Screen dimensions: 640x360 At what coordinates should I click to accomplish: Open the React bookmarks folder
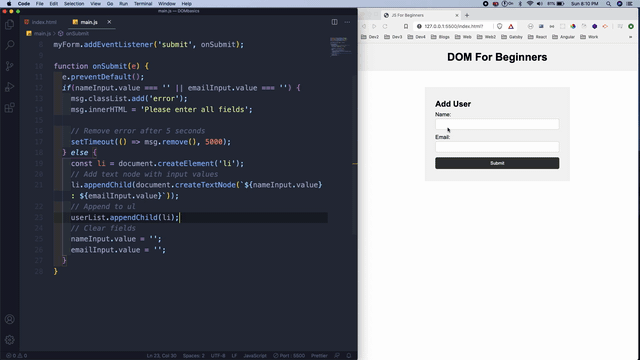(537, 37)
